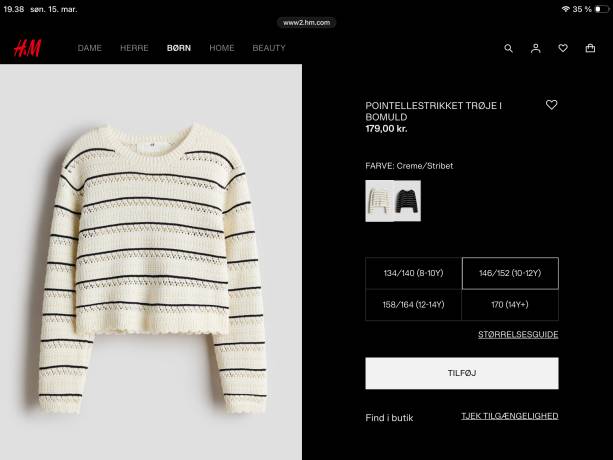
Task: Choose the black striped color swatch
Action: [407, 201]
